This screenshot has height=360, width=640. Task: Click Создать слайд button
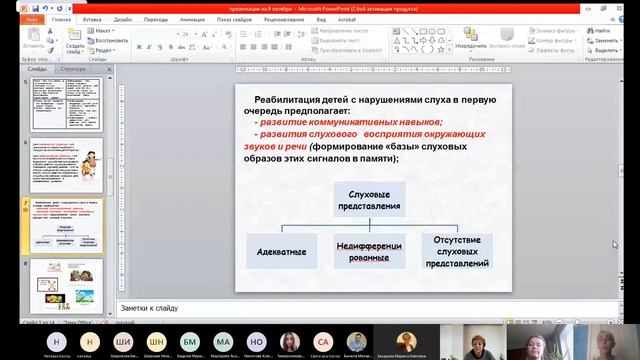(75, 41)
